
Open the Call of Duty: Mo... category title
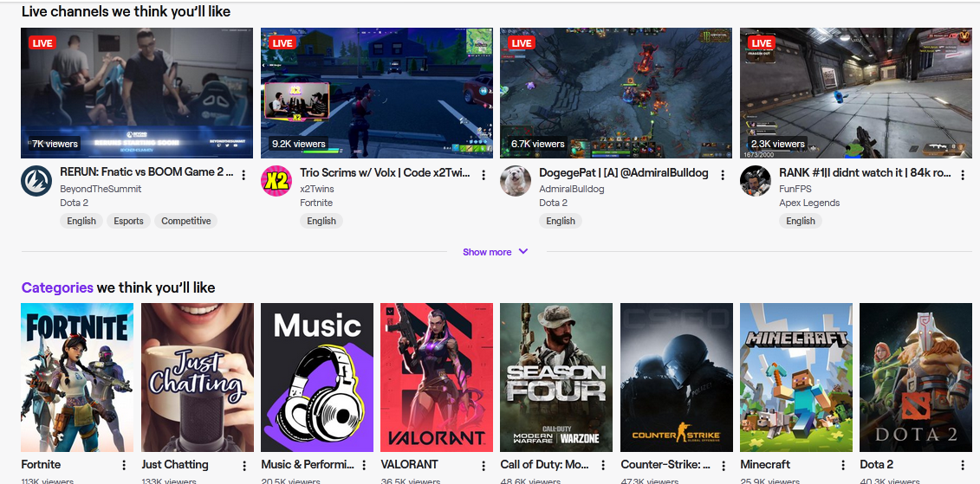click(x=545, y=465)
